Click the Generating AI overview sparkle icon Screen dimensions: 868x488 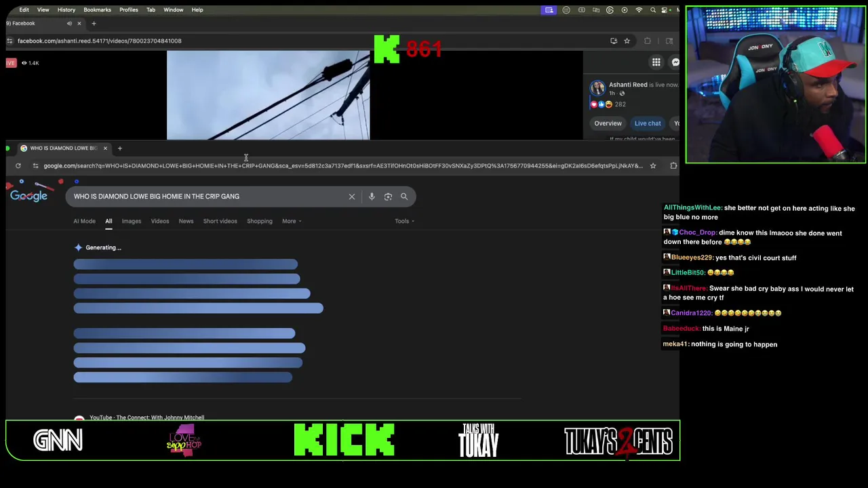[78, 247]
